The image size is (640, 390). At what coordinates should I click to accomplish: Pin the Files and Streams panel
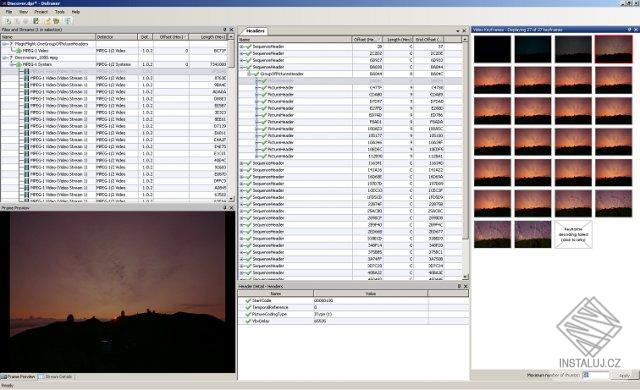pyautogui.click(x=224, y=30)
